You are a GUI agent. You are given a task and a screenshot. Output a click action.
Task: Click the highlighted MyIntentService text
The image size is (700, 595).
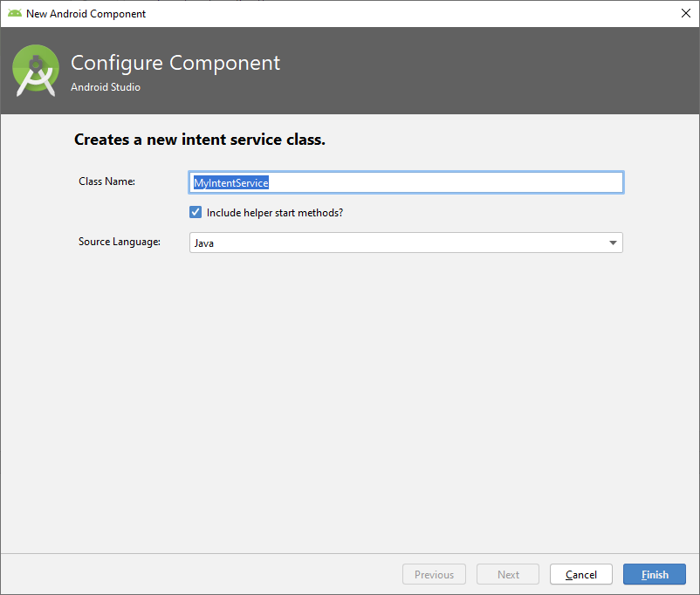[x=231, y=182]
